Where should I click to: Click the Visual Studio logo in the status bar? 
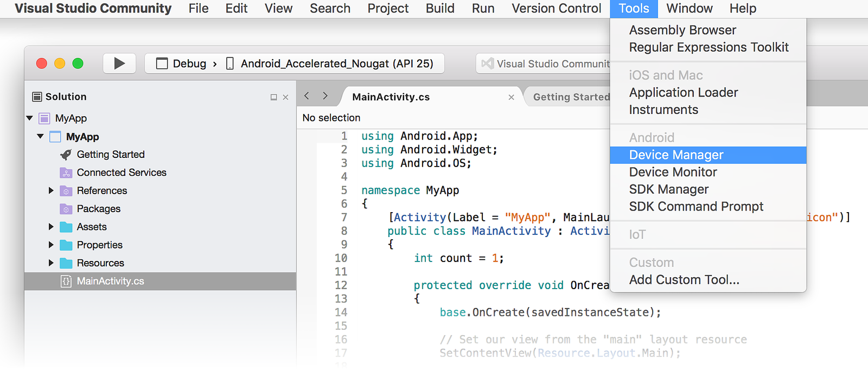(x=488, y=63)
